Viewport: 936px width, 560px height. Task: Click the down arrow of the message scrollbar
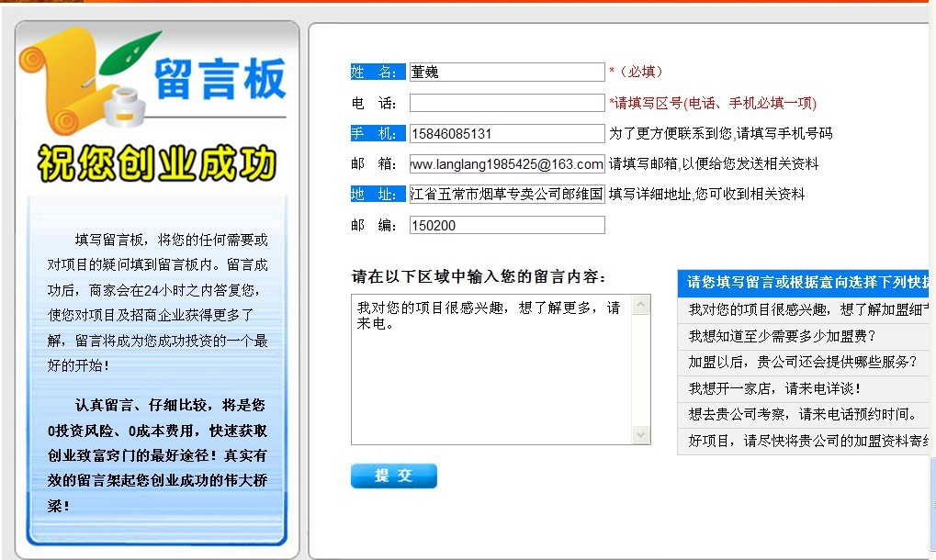[x=640, y=434]
